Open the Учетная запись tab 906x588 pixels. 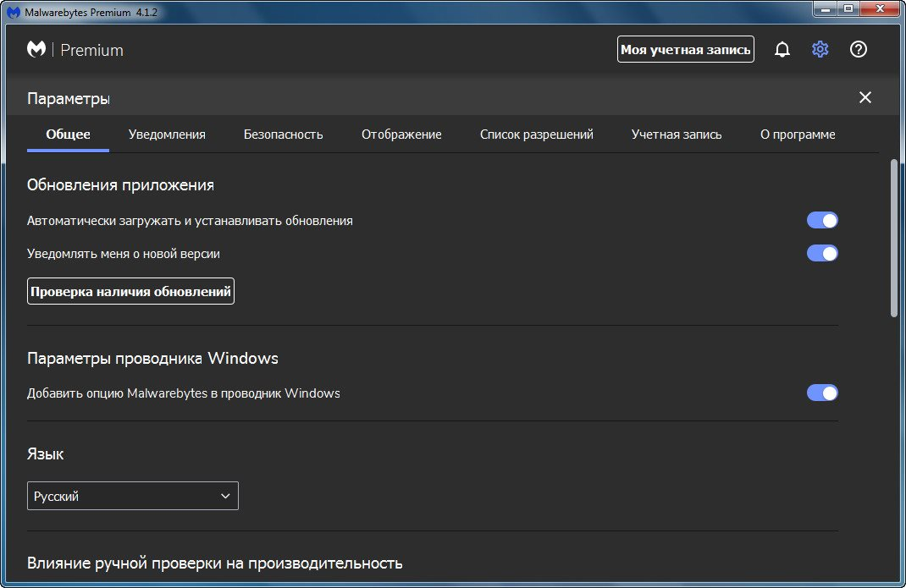point(677,135)
